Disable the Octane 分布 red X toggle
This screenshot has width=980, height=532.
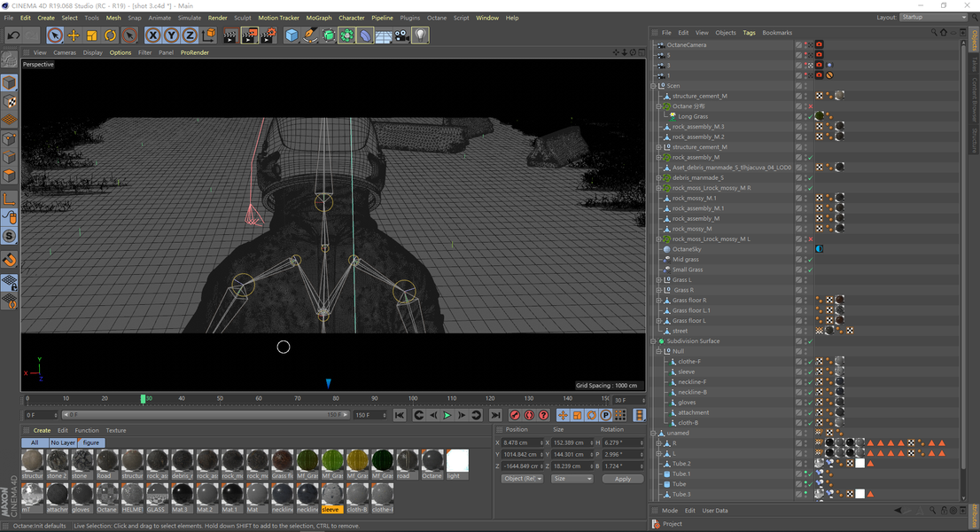pyautogui.click(x=810, y=106)
